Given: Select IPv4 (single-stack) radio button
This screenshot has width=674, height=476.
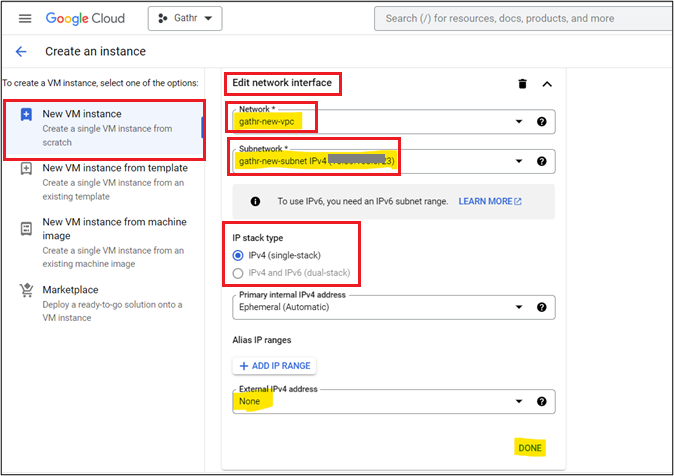Looking at the screenshot, I should (x=238, y=255).
